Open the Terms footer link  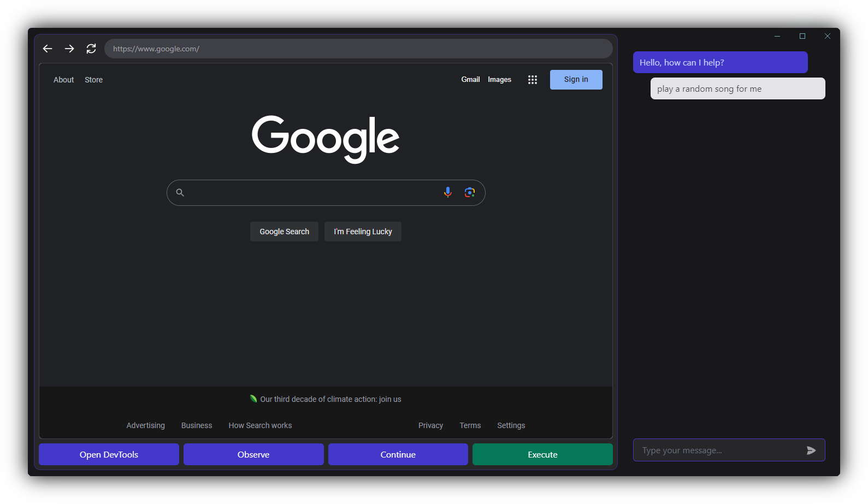470,425
